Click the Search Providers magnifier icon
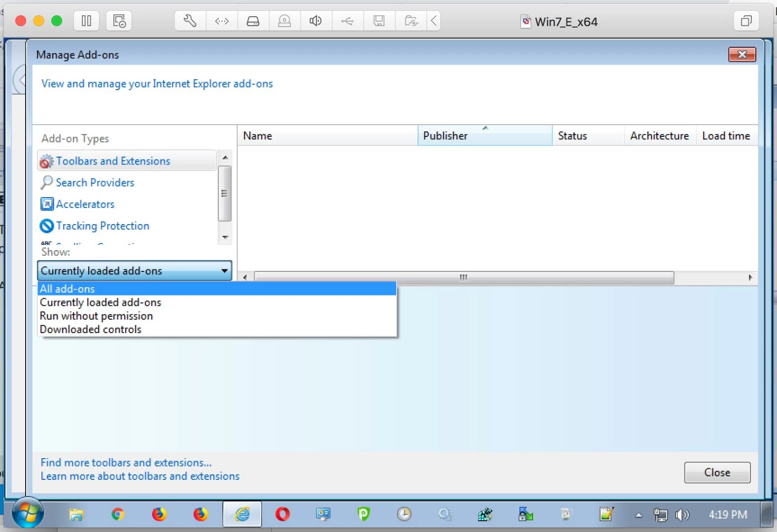Viewport: 777px width, 532px height. pyautogui.click(x=46, y=183)
